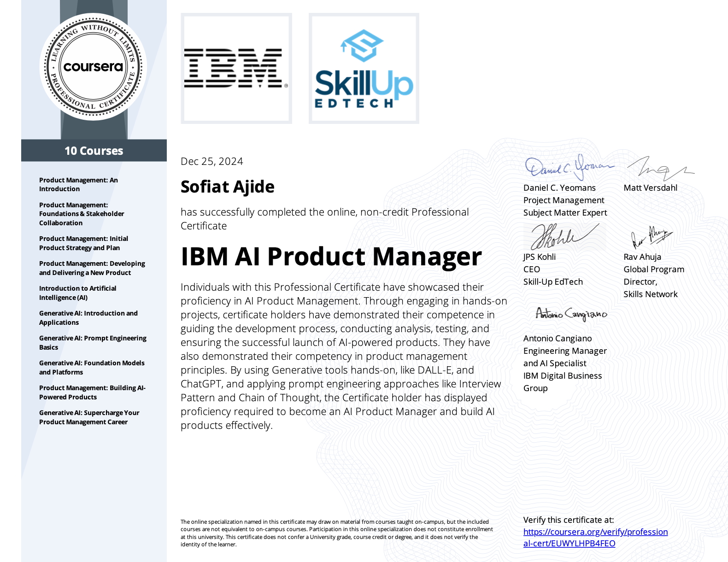Select 'Initial Product Strategy and Plan' course
728x562 pixels.
point(83,243)
